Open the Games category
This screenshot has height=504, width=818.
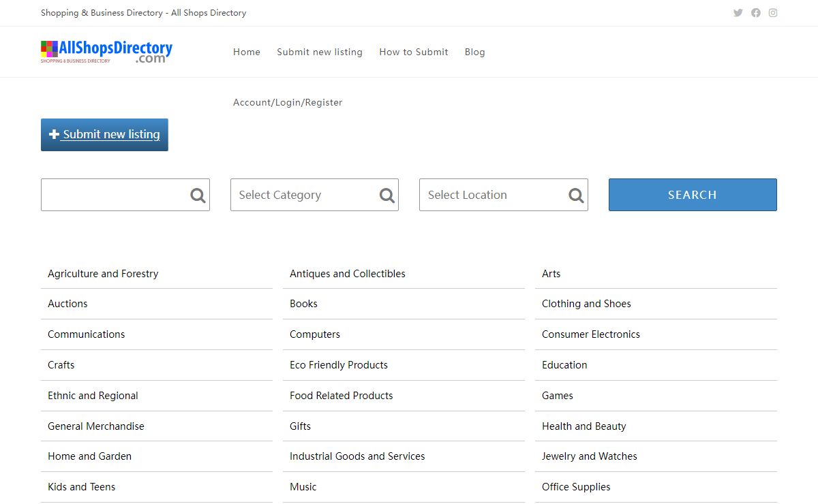(558, 396)
